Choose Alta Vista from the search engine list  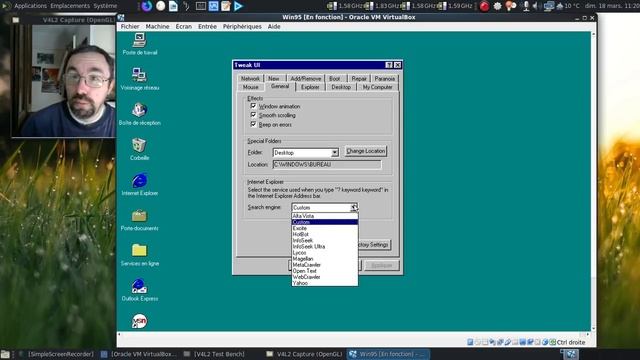(x=324, y=216)
